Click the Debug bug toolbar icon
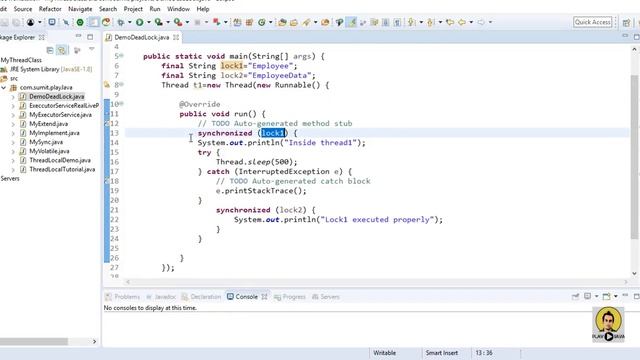This screenshot has height=360, width=640. [120, 22]
